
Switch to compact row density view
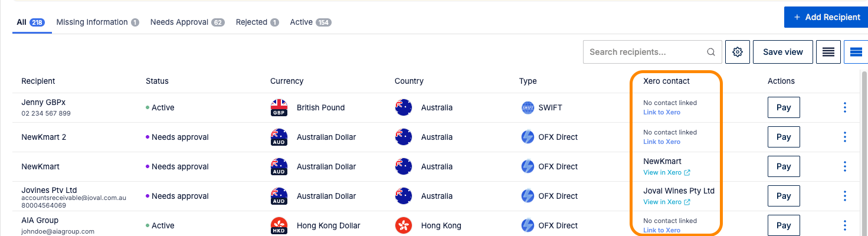click(828, 52)
